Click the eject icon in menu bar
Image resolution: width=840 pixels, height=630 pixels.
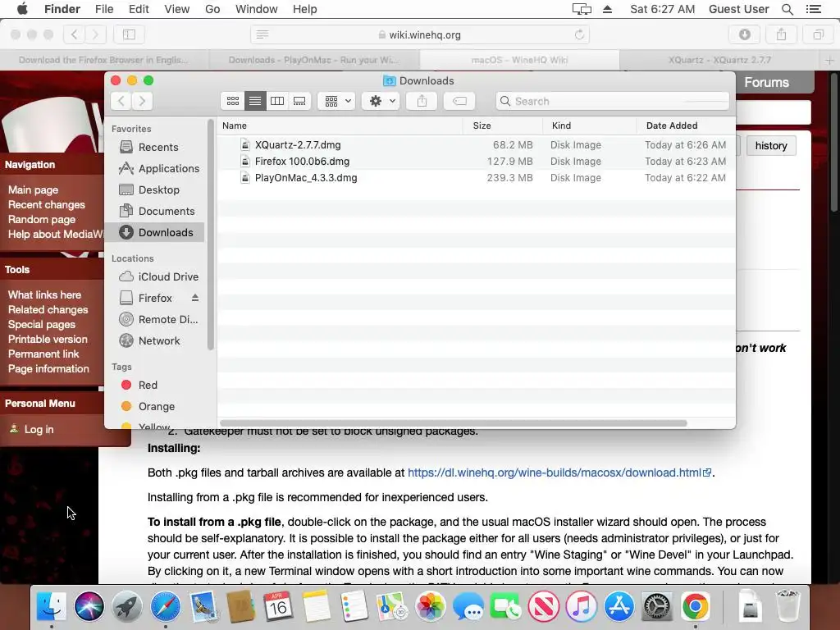pyautogui.click(x=607, y=9)
